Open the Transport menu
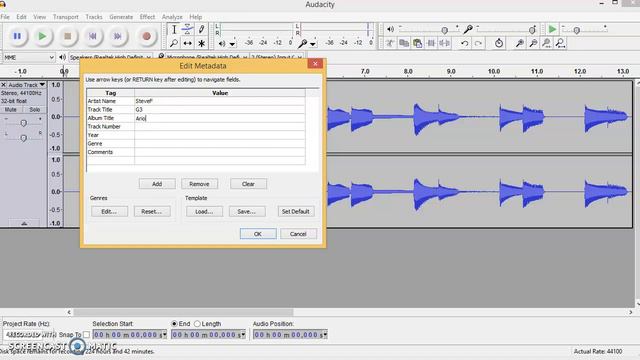Screen dimensions: 640x360 (x=65, y=17)
